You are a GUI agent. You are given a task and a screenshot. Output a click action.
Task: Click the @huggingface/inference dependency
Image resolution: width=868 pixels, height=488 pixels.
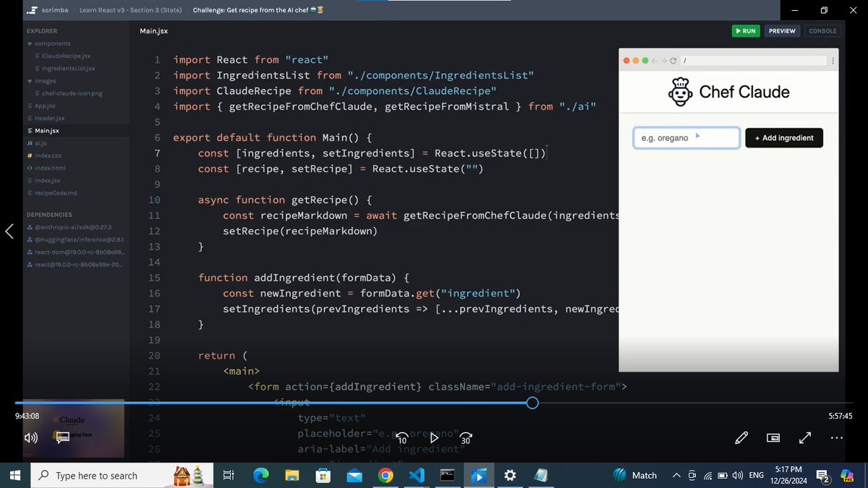pyautogui.click(x=75, y=239)
